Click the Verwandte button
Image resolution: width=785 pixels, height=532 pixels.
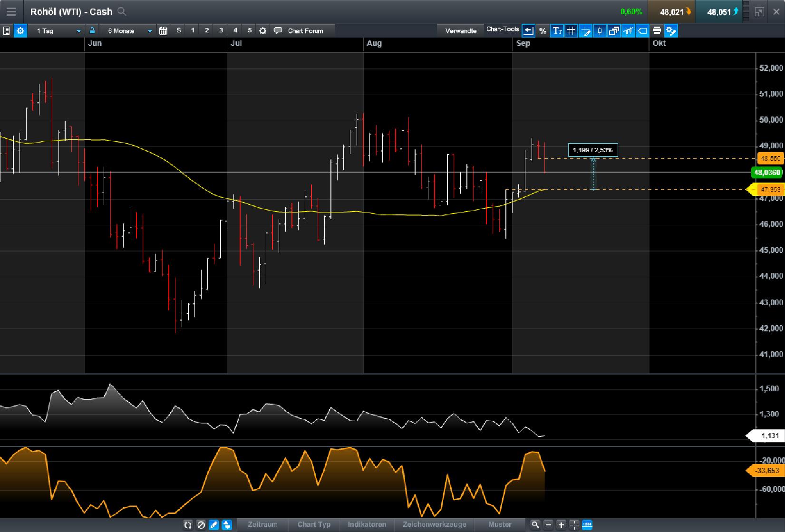coord(460,30)
